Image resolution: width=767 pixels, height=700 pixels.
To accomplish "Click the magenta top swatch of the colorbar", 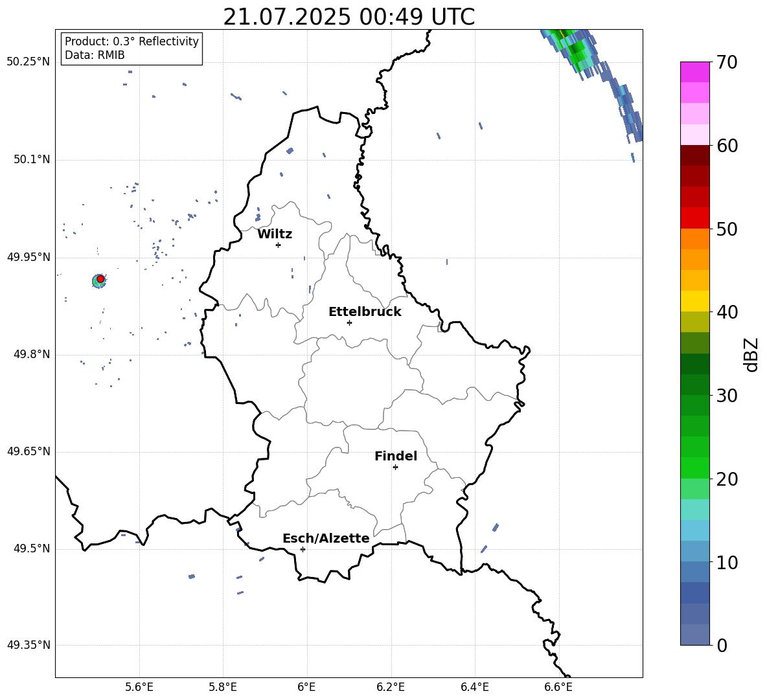I will [694, 72].
